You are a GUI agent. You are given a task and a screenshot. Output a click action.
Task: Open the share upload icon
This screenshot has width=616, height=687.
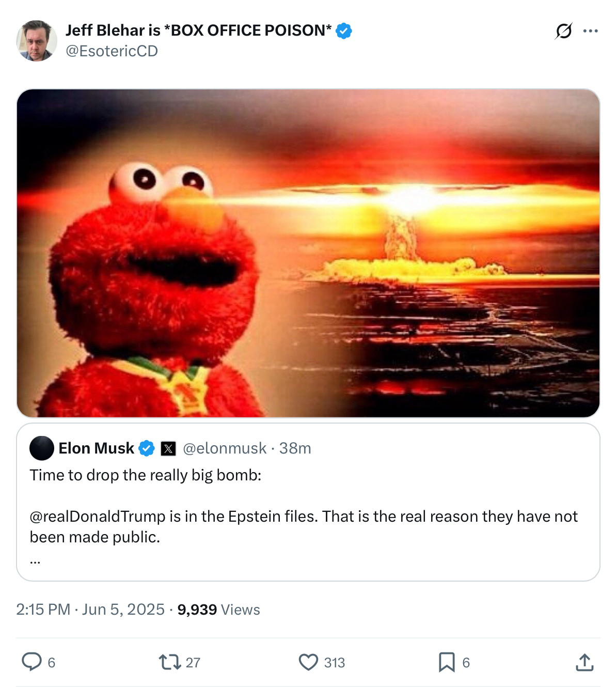584,662
